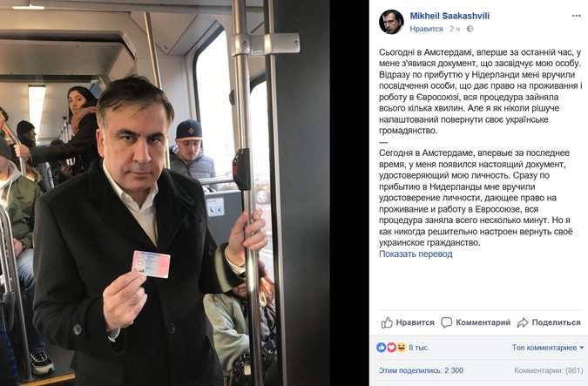Open the Mikheil Saakashvili profile name link
The image size is (588, 386).
[449, 16]
